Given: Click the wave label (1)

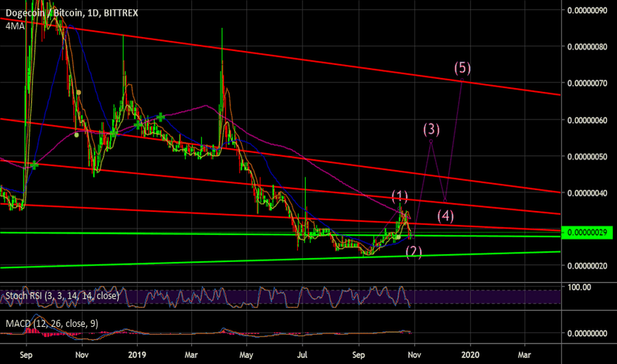Looking at the screenshot, I should pos(400,196).
